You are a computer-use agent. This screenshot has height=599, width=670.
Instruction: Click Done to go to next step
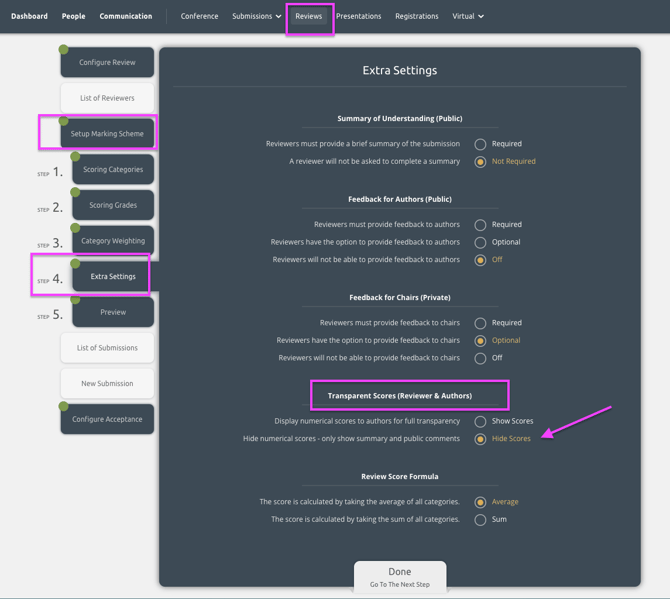pos(399,577)
